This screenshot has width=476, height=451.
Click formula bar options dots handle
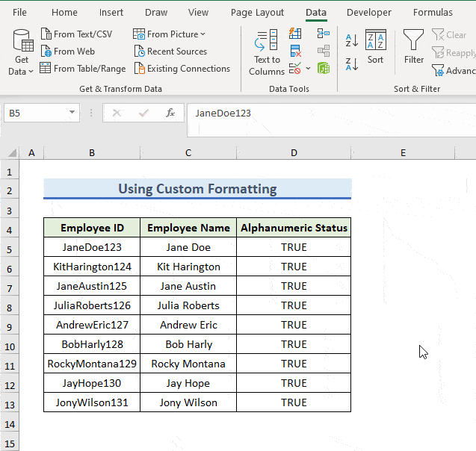tap(91, 113)
